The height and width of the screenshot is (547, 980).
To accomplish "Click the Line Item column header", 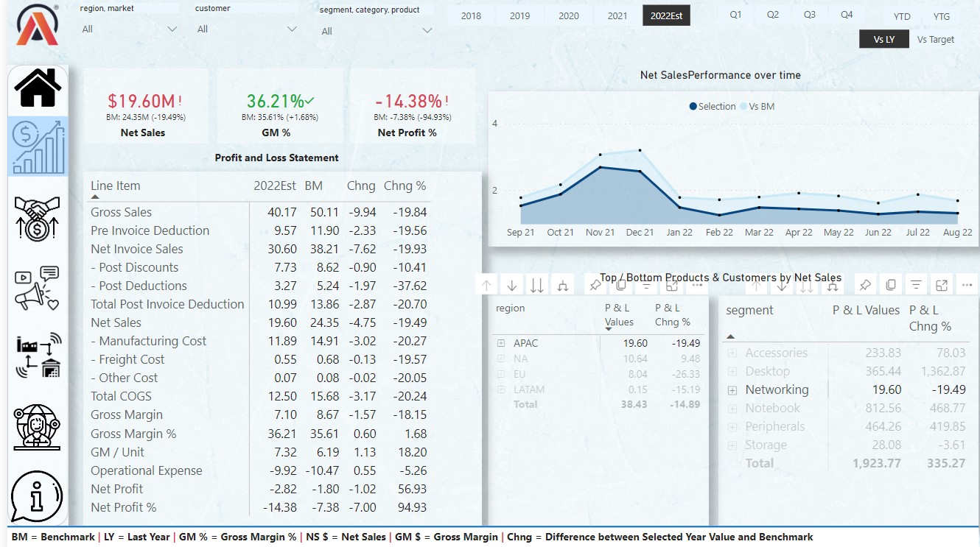I will 115,186.
